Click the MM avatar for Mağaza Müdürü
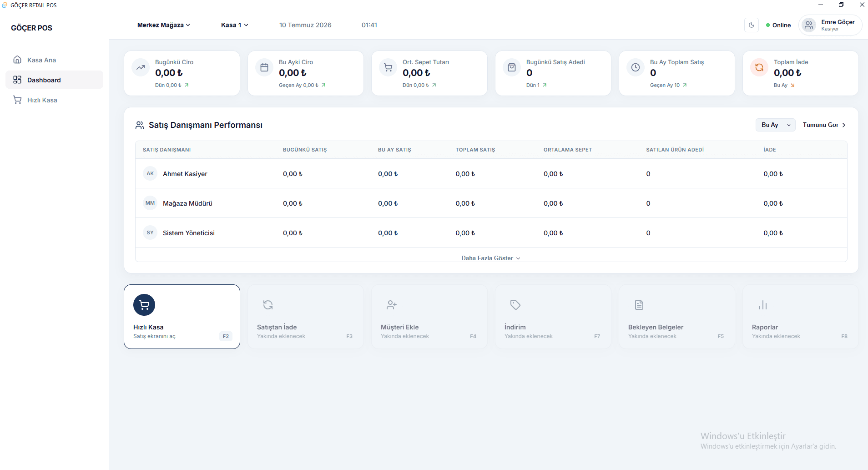This screenshot has width=868, height=470. pyautogui.click(x=150, y=203)
